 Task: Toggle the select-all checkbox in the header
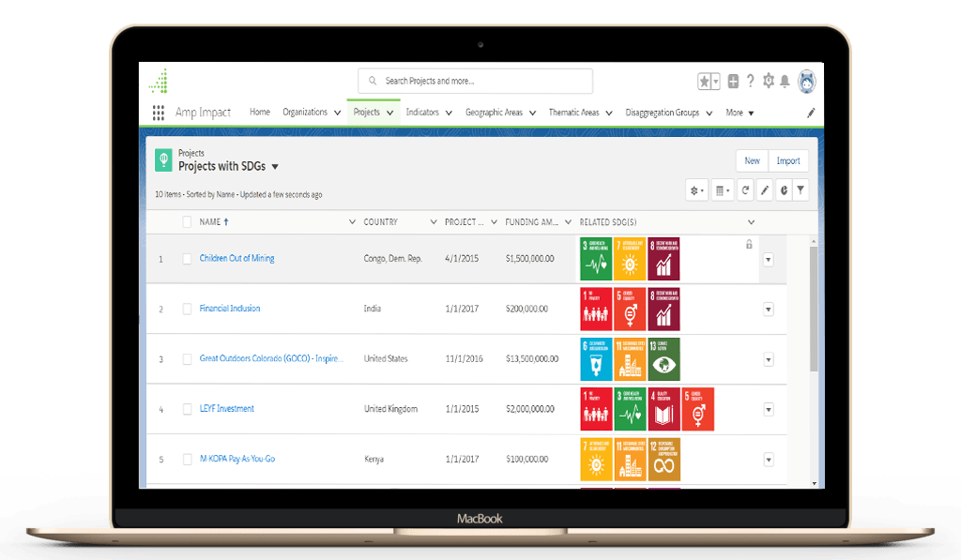187,221
